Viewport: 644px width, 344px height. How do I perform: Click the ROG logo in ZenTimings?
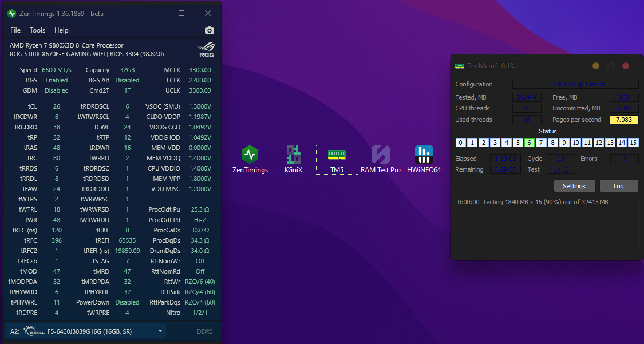[x=206, y=49]
